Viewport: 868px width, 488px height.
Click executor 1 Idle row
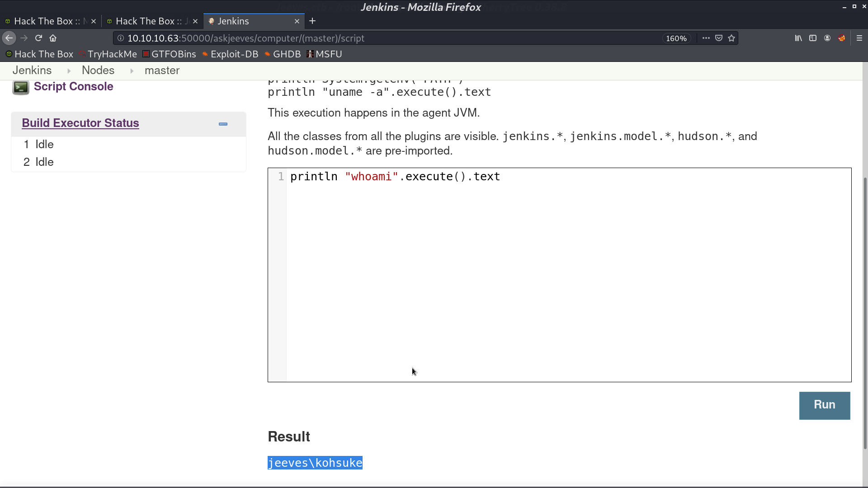tap(128, 145)
